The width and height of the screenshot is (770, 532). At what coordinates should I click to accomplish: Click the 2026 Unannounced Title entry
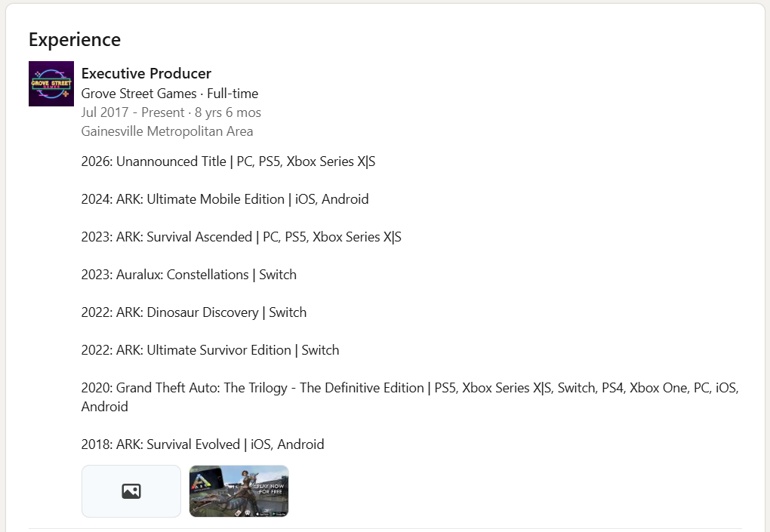[x=228, y=161]
